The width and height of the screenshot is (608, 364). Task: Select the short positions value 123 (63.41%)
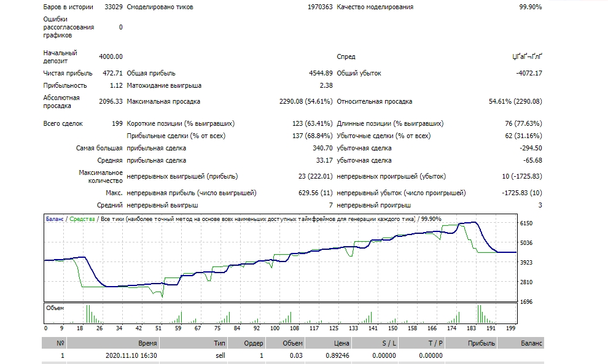coord(312,123)
